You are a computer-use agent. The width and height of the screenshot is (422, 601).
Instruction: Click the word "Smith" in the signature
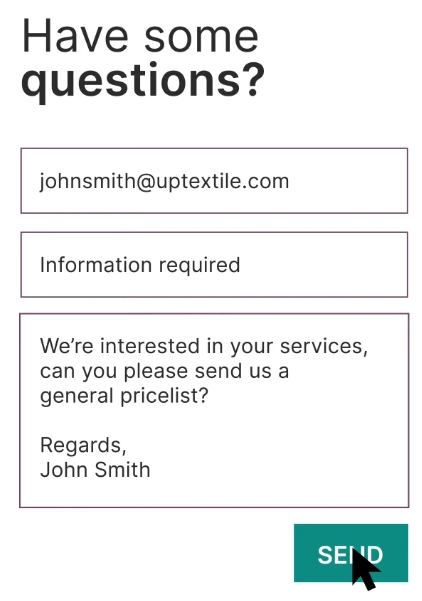point(122,470)
